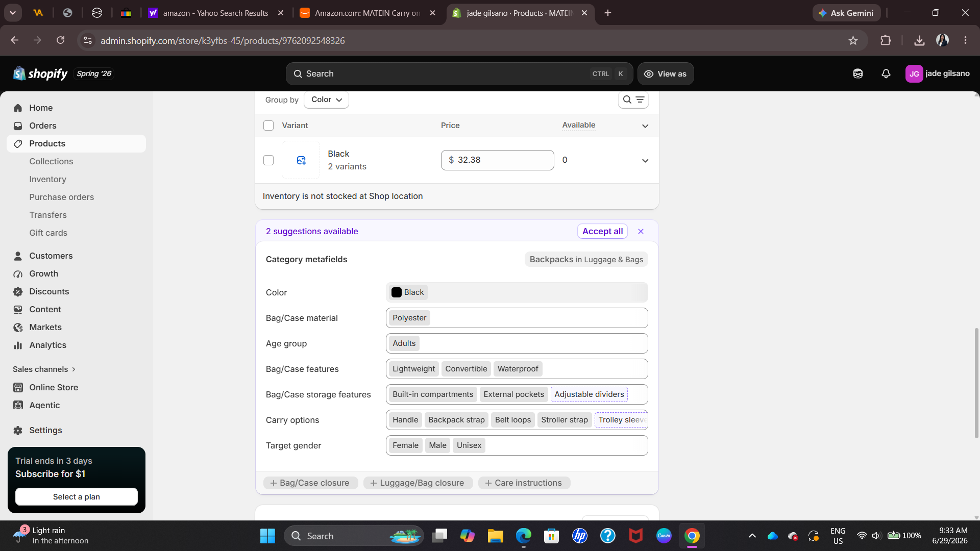Screen dimensions: 980x551
Task: Open tab search dropdown in Chrome
Action: [13, 13]
